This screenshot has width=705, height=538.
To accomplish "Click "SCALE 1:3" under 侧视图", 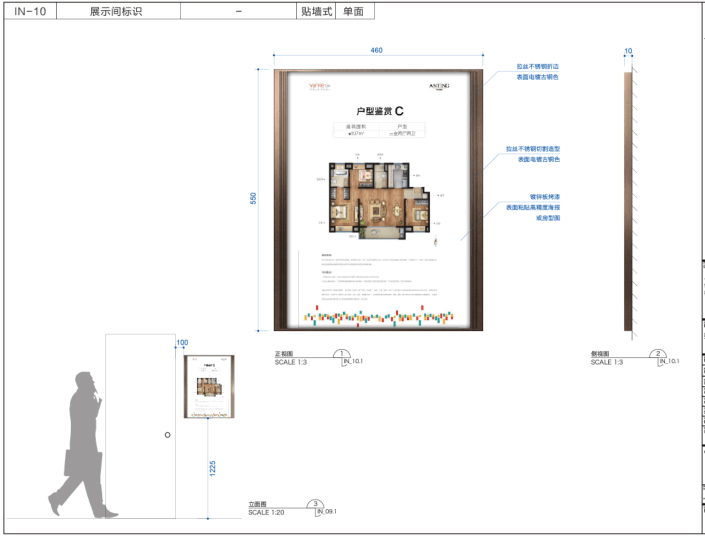I will click(607, 362).
